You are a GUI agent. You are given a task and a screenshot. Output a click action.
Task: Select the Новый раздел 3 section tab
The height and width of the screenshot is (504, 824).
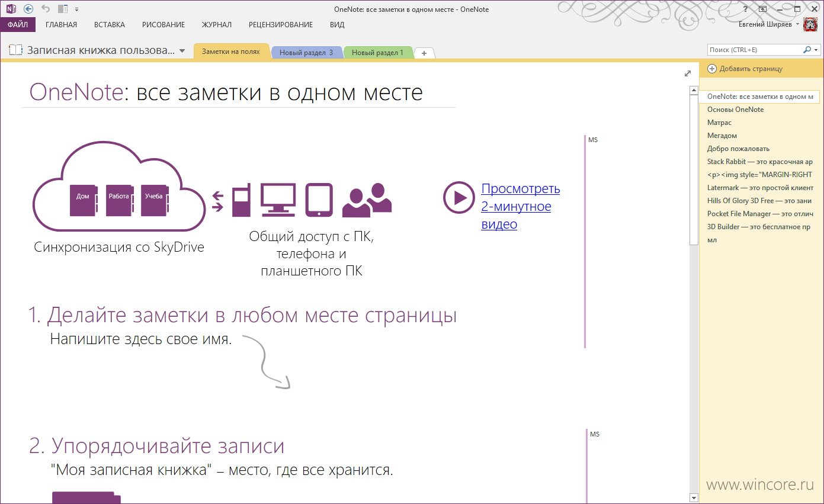[306, 53]
